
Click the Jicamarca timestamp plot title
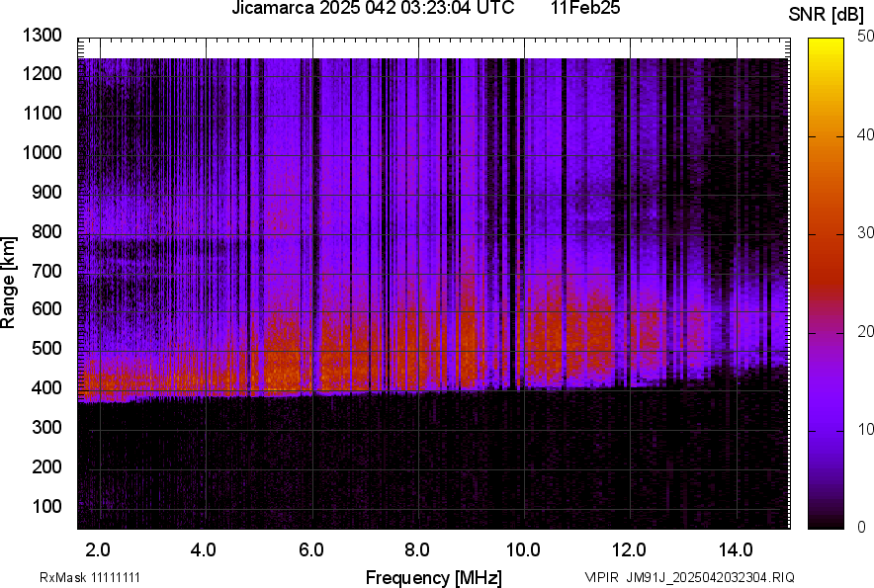(x=373, y=10)
